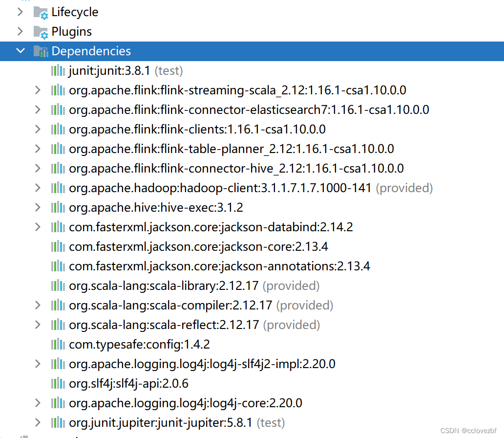Click the log4j-core library icon
Image resolution: width=504 pixels, height=438 pixels.
58,403
